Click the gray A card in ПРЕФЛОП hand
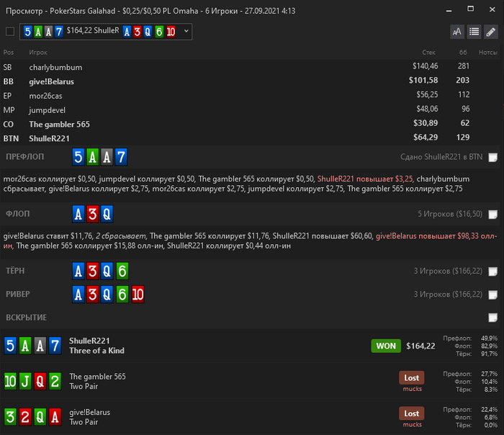 click(107, 157)
